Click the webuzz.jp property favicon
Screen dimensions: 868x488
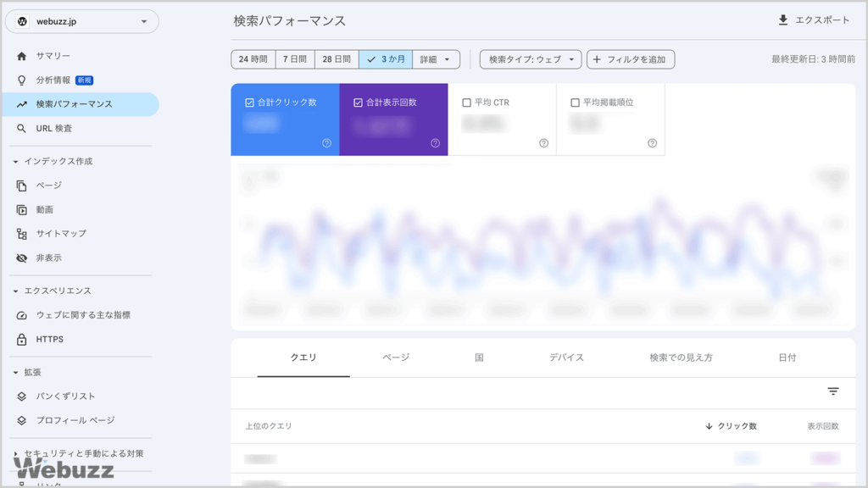coord(22,21)
